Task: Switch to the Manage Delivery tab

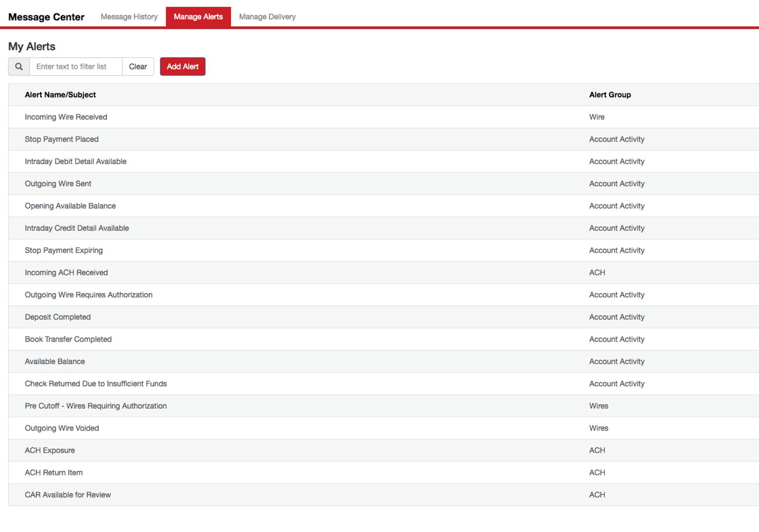Action: click(x=267, y=16)
